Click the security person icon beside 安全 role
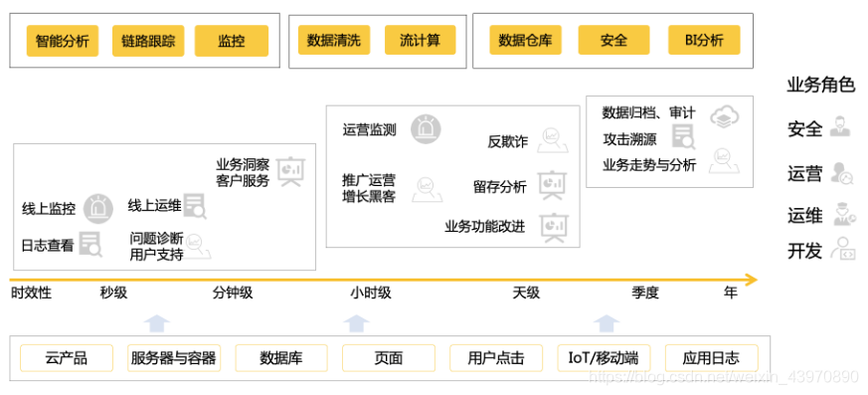The height and width of the screenshot is (395, 868). [x=841, y=127]
